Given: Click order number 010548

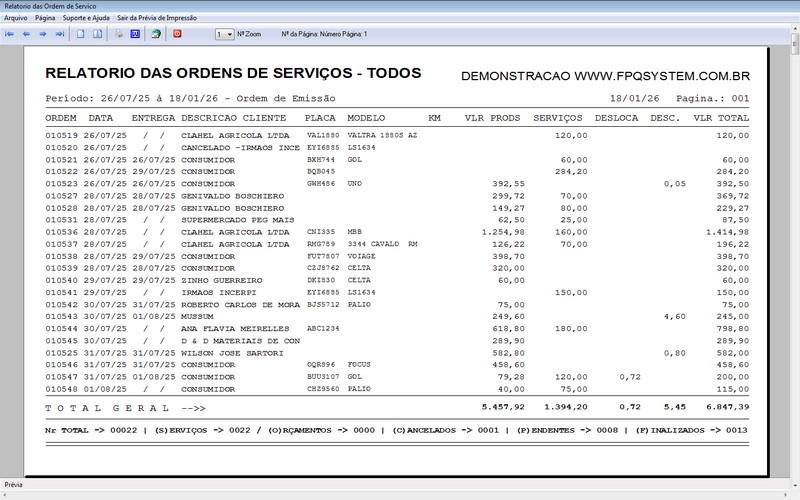Looking at the screenshot, I should [61, 389].
